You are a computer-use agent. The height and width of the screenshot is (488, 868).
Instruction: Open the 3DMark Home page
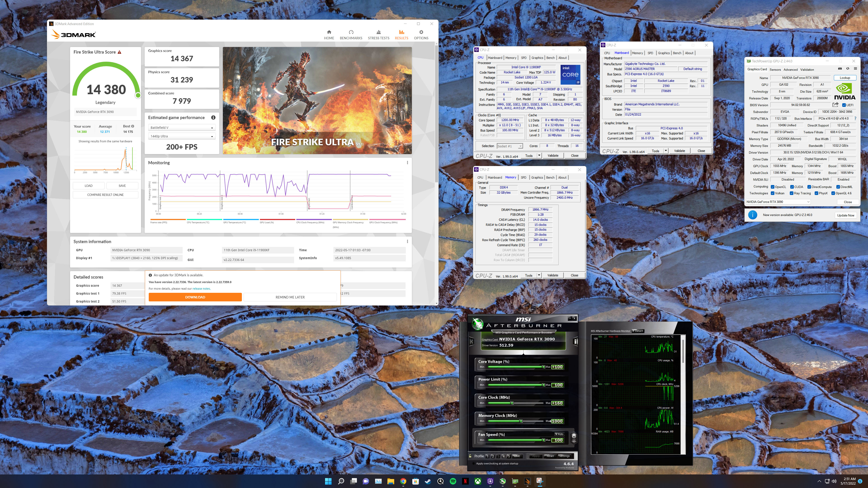coord(329,35)
